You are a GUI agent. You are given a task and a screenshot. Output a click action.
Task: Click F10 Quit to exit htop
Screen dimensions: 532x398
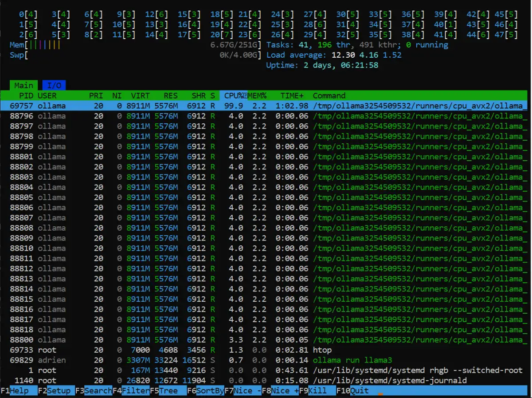355,390
